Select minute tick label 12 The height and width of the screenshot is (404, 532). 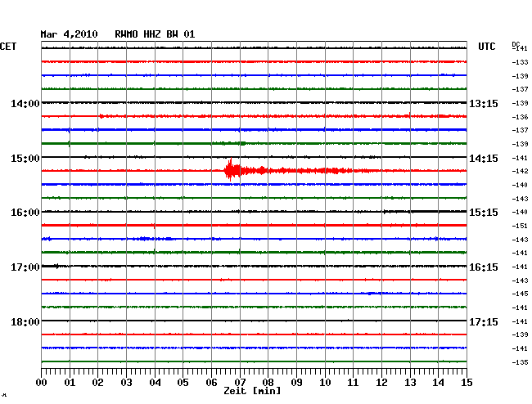coord(381,383)
